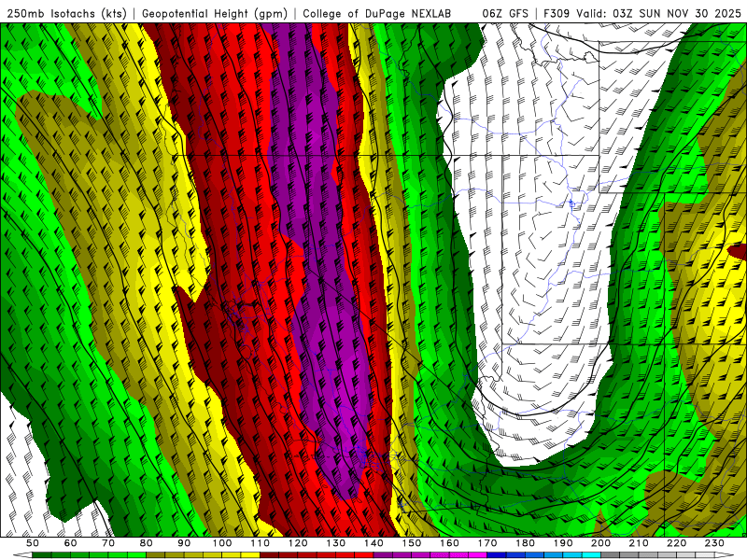This screenshot has width=747, height=560.
Task: Click the right arrow end of the colorbar
Action: coord(725,555)
